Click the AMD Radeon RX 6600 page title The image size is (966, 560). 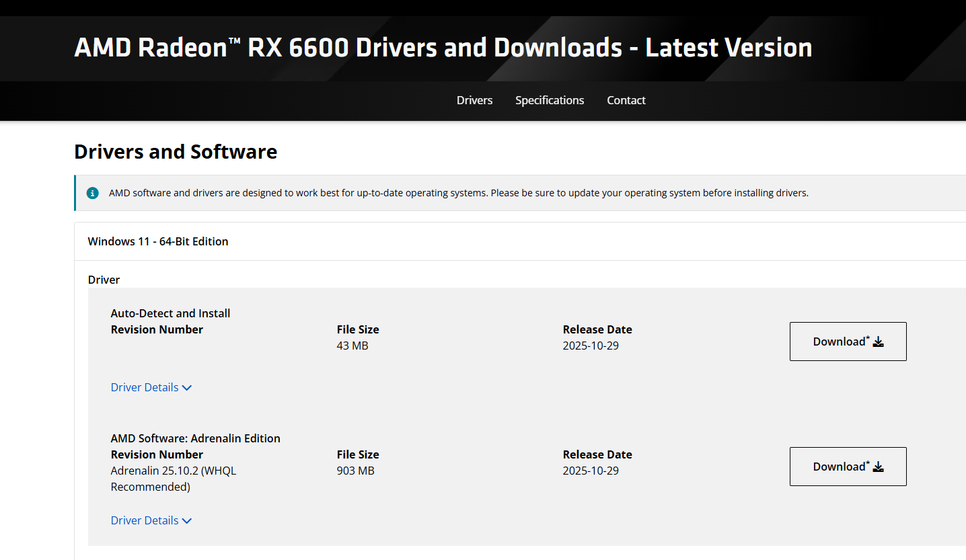(443, 48)
